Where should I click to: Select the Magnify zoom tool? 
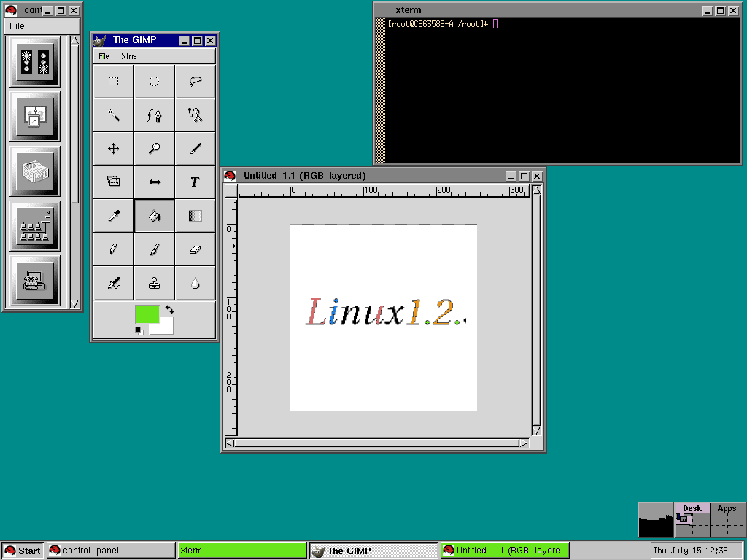155,149
